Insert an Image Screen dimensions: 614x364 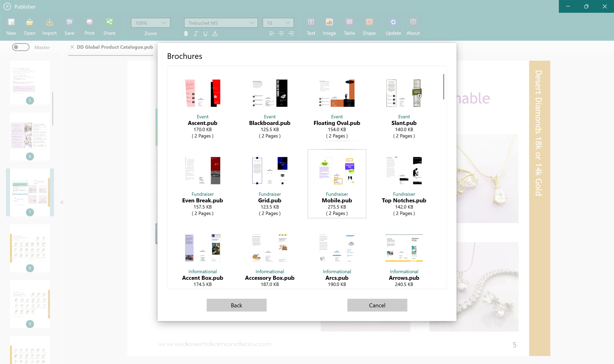pyautogui.click(x=329, y=26)
